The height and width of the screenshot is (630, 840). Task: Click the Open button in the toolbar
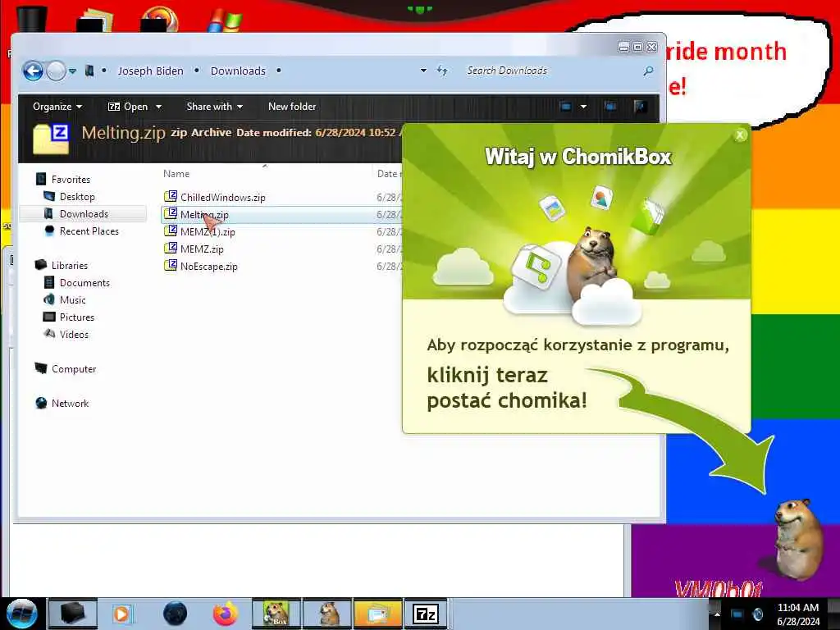(128, 107)
